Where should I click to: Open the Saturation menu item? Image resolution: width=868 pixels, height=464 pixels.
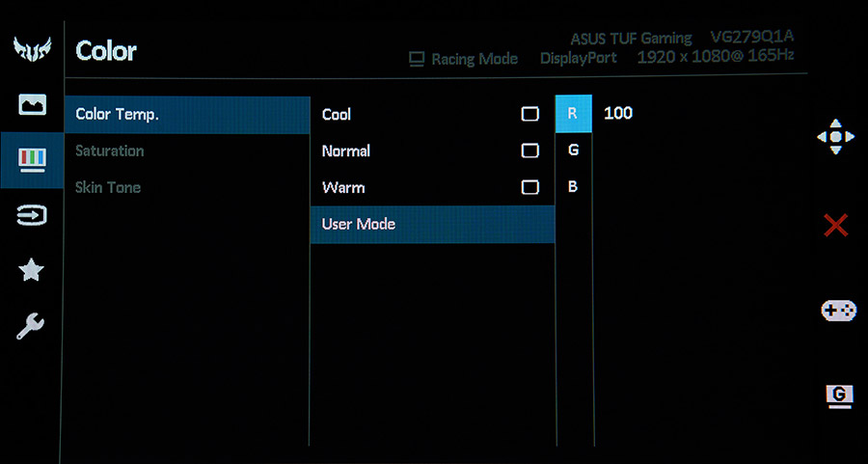110,150
